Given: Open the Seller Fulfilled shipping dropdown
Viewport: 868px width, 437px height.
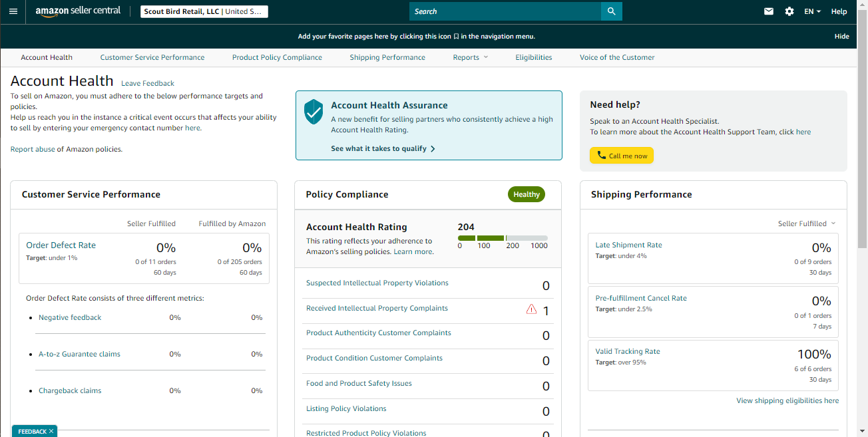Looking at the screenshot, I should [806, 223].
